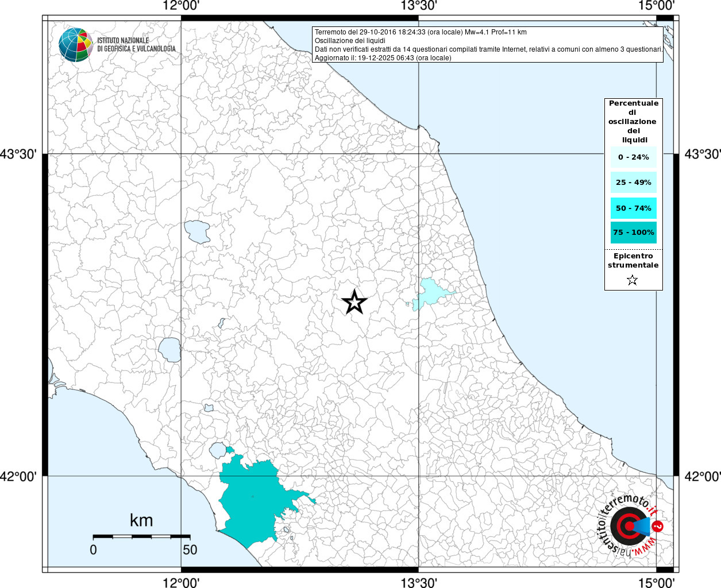Click the 'Dati non verificati' description line
This screenshot has height=588, width=721.
point(489,49)
